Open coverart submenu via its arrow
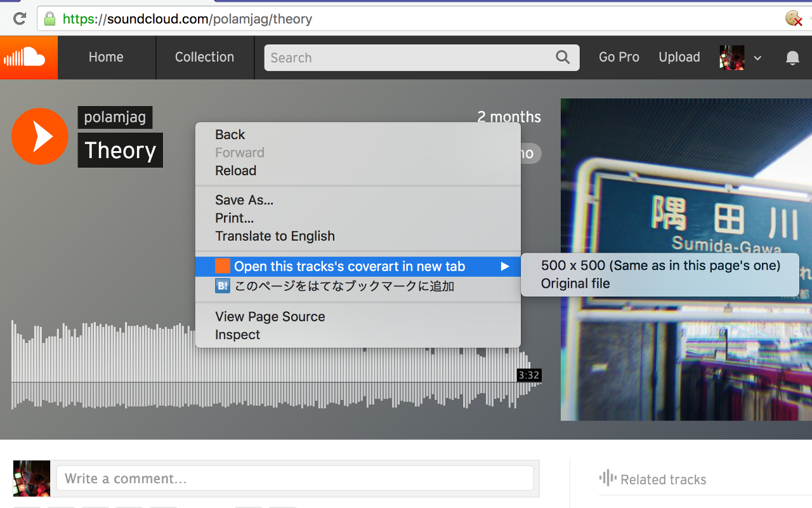The height and width of the screenshot is (508, 812). [504, 266]
